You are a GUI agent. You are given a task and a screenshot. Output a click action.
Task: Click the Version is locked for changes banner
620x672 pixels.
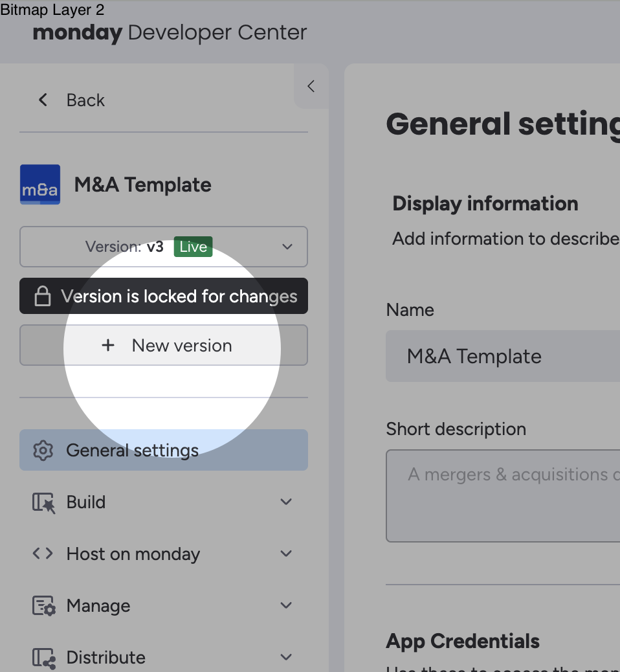164,296
